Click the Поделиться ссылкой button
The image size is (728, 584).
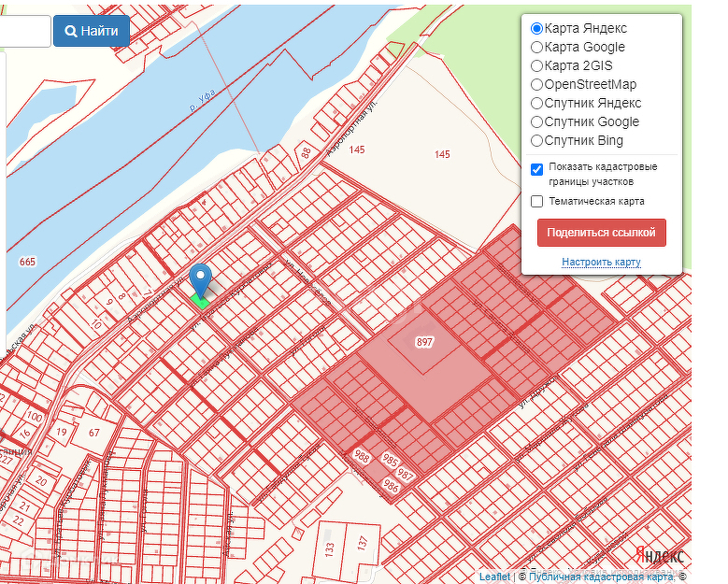pyautogui.click(x=601, y=233)
